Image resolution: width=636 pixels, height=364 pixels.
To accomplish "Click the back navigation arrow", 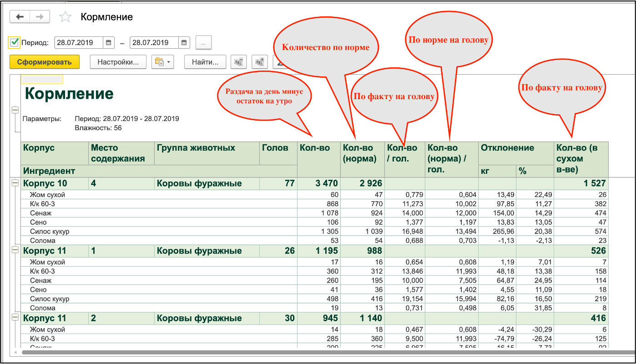I will [x=20, y=17].
